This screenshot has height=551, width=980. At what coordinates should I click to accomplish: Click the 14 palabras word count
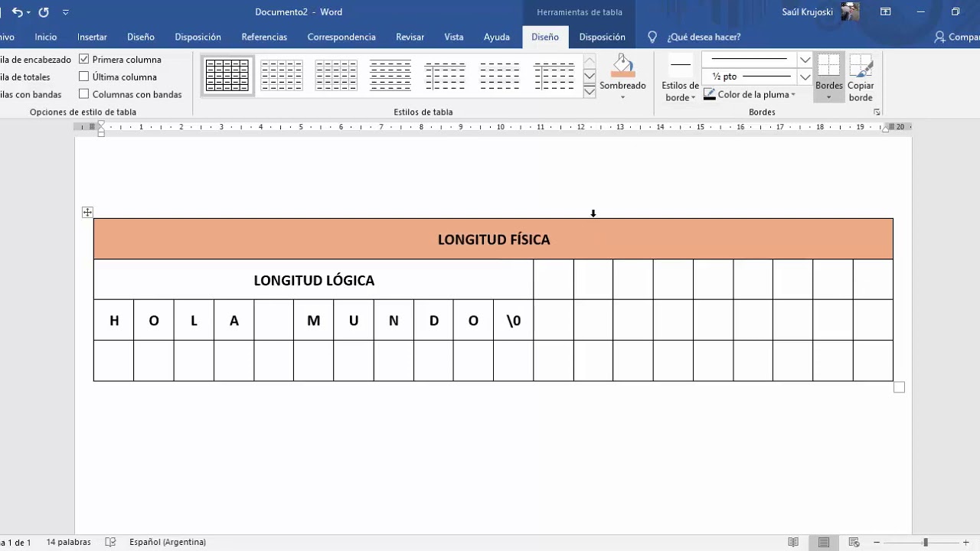(x=68, y=542)
